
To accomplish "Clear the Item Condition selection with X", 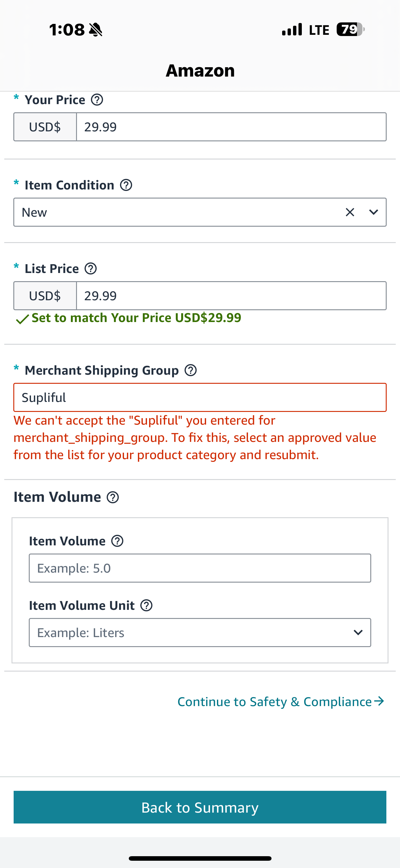I will tap(350, 212).
